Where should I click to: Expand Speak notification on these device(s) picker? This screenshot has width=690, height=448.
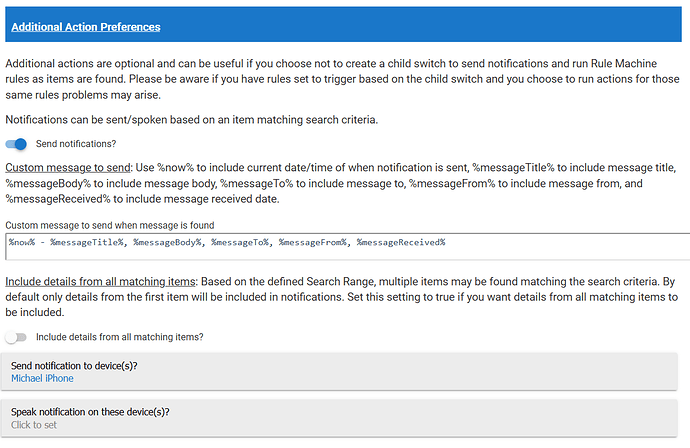coord(345,417)
